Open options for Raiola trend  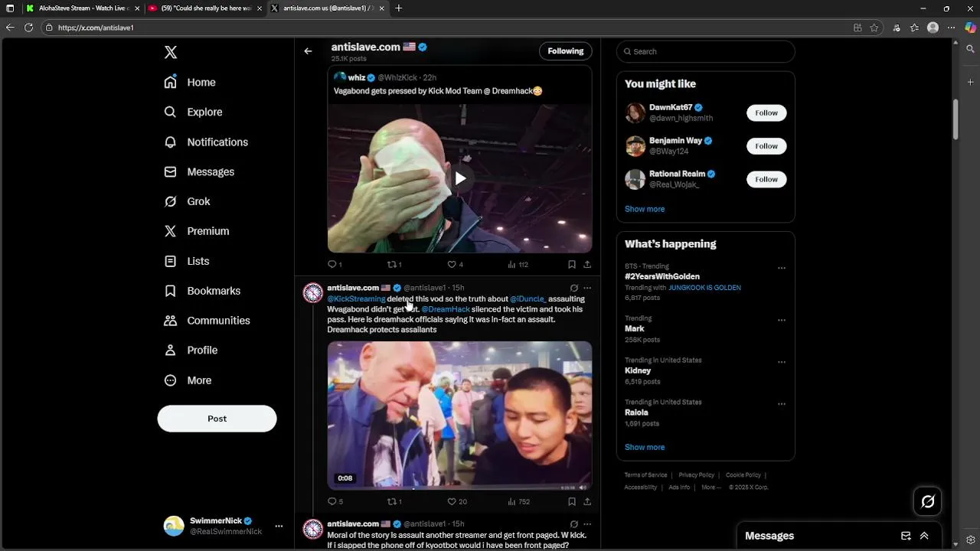[x=781, y=404]
